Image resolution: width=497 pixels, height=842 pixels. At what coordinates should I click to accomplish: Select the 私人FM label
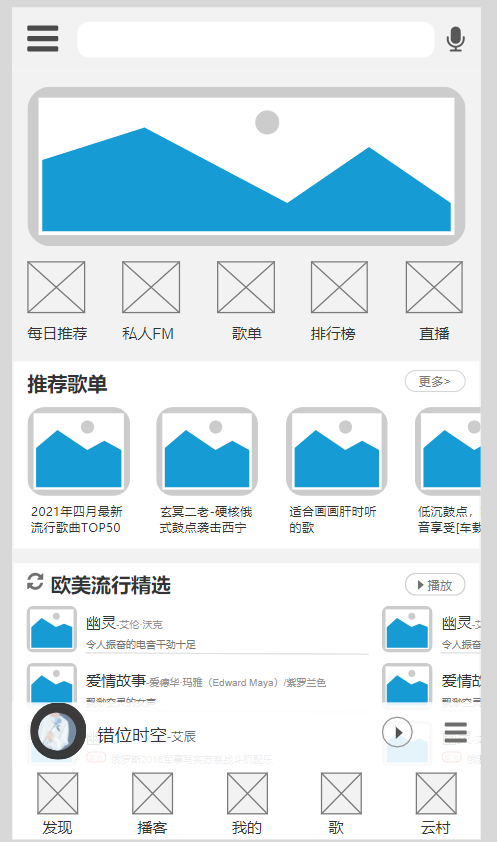click(148, 333)
